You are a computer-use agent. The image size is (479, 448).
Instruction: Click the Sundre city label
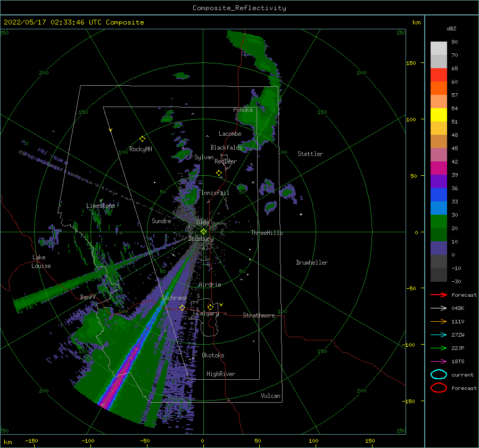point(161,221)
